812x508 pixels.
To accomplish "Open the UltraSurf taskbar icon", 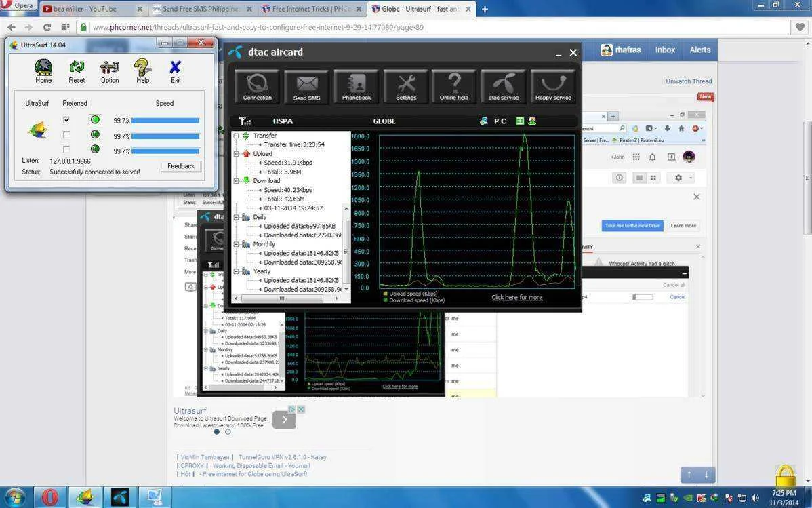I will coord(85,497).
